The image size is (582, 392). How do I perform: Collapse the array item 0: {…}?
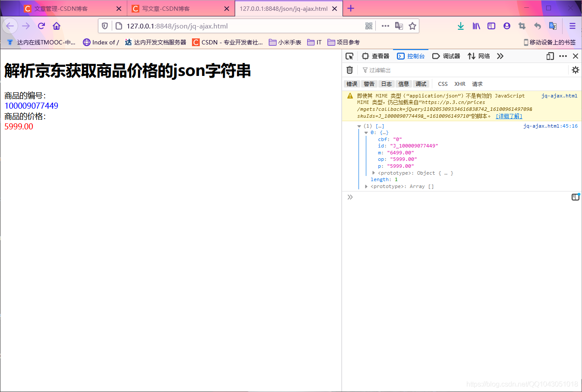(x=366, y=133)
